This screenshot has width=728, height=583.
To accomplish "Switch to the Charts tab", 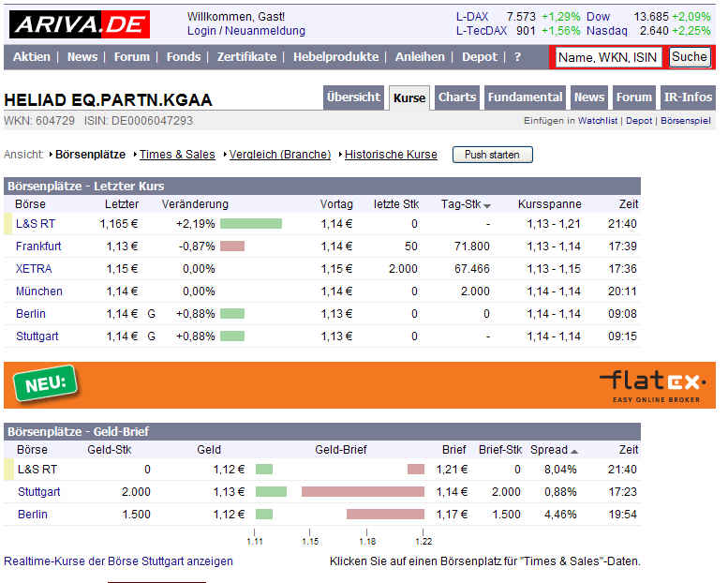I will tap(457, 97).
